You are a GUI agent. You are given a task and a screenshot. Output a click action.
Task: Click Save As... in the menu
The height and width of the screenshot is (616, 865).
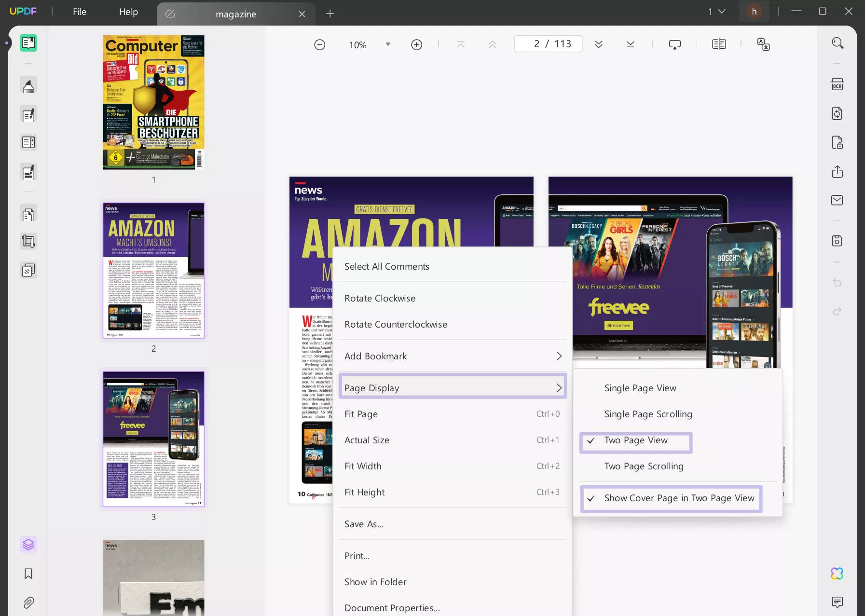point(364,524)
